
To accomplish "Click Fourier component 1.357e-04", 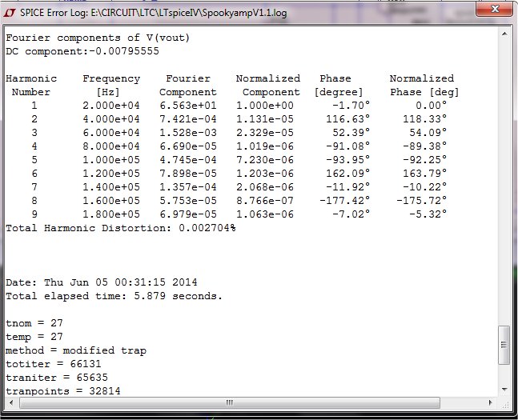I will [188, 187].
